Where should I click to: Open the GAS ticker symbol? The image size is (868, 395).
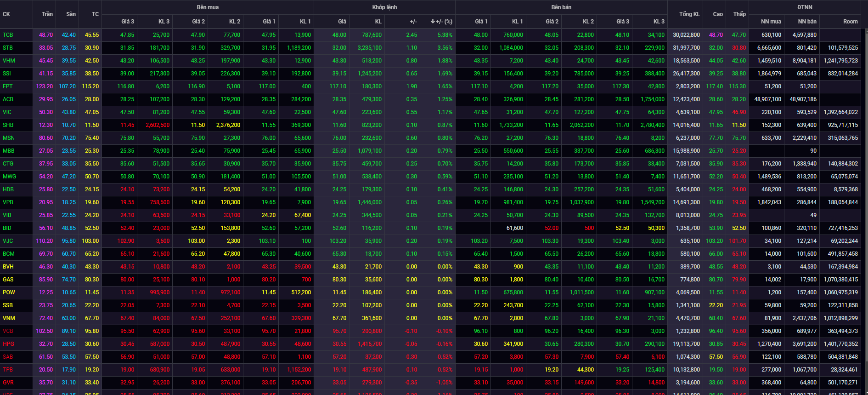click(8, 280)
